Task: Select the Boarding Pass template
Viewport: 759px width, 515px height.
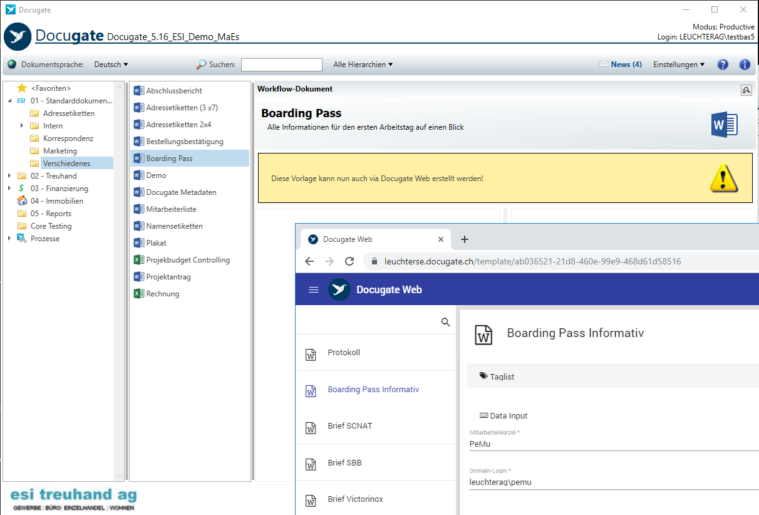Action: coord(190,158)
